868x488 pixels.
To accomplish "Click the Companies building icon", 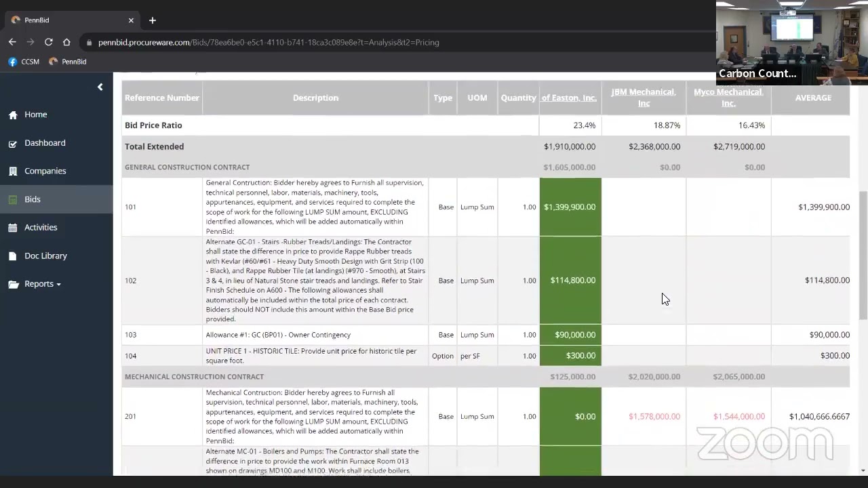I will 13,171.
